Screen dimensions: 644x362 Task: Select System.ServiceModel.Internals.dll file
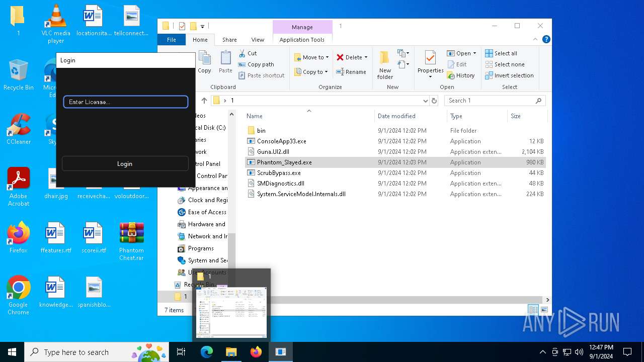pos(395,194)
